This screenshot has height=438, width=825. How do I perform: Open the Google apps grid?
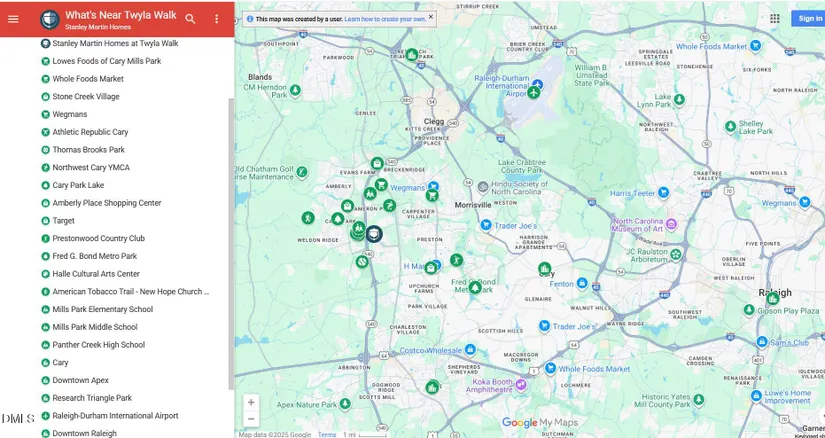775,18
